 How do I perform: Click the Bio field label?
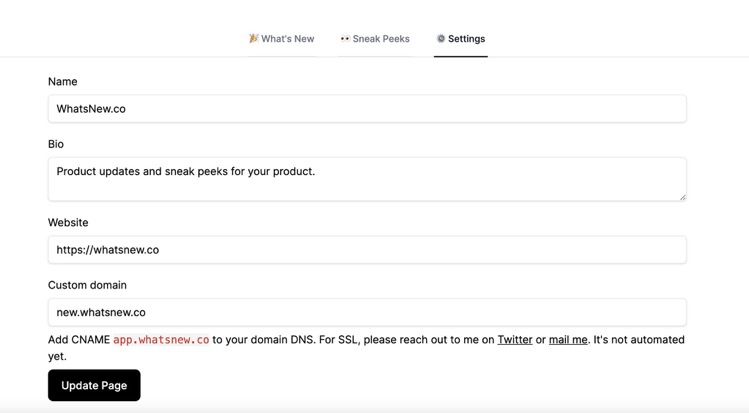[56, 144]
